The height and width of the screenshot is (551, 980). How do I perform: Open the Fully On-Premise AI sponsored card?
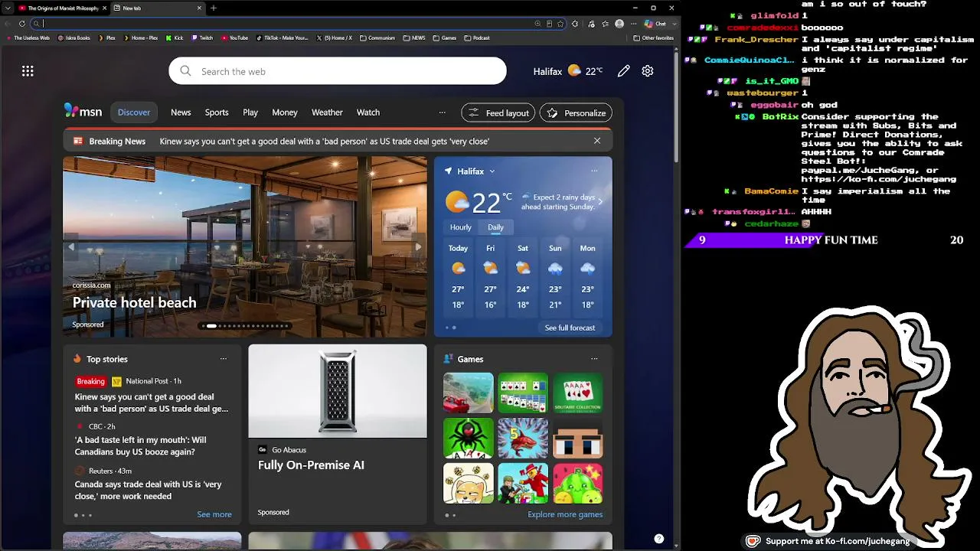[338, 432]
